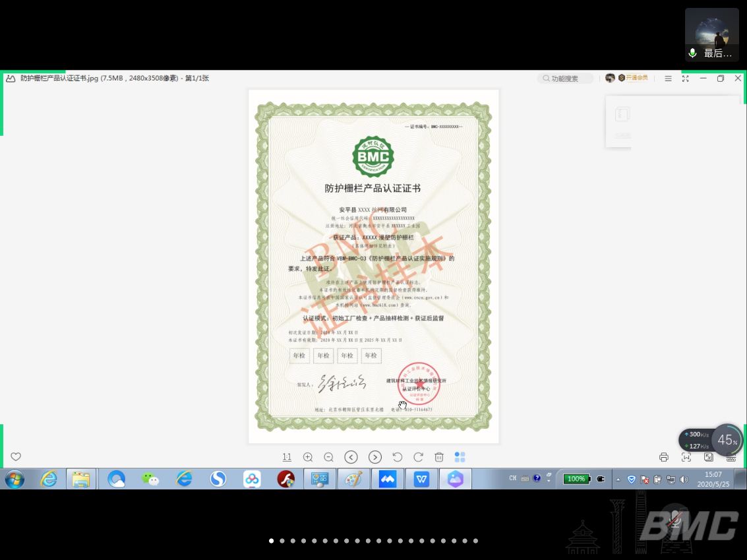Show hidden tray icons arrow
The image size is (747, 560).
[x=618, y=480]
